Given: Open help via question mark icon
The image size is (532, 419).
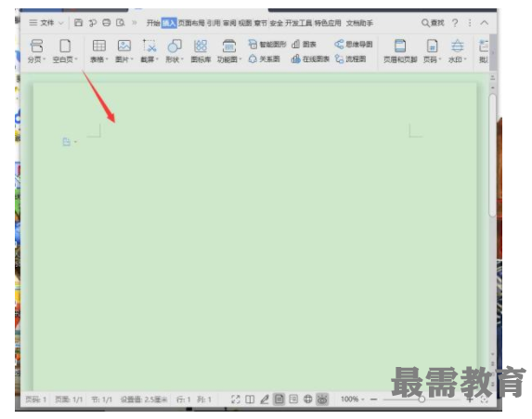Looking at the screenshot, I should pyautogui.click(x=455, y=22).
